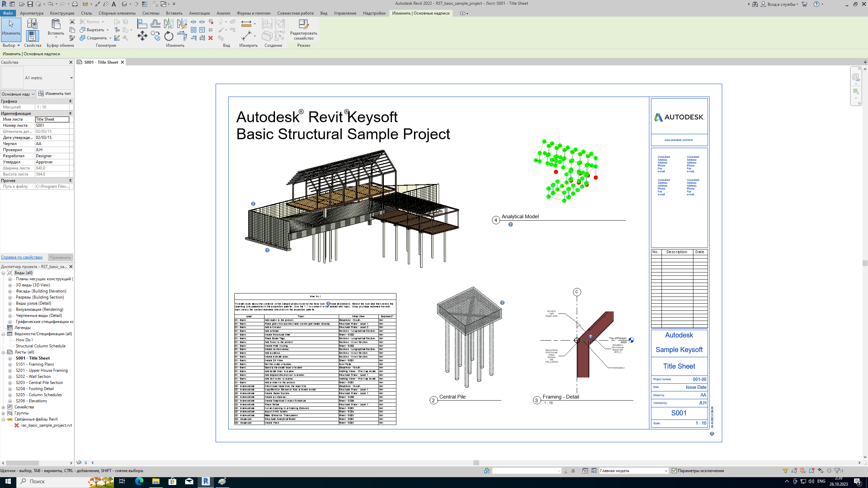
Task: Click the Worksets icon in status bar
Action: tap(487, 471)
